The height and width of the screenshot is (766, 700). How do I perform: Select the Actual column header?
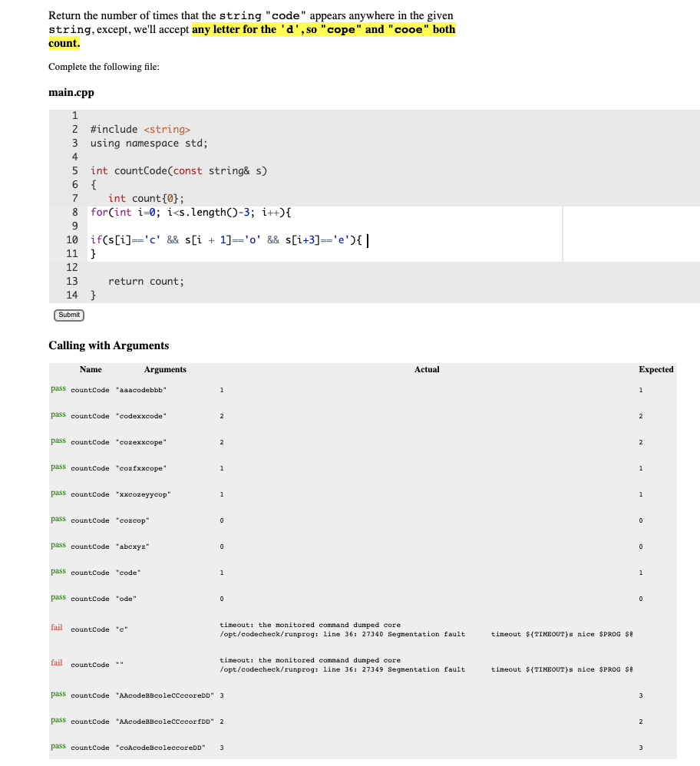[427, 369]
